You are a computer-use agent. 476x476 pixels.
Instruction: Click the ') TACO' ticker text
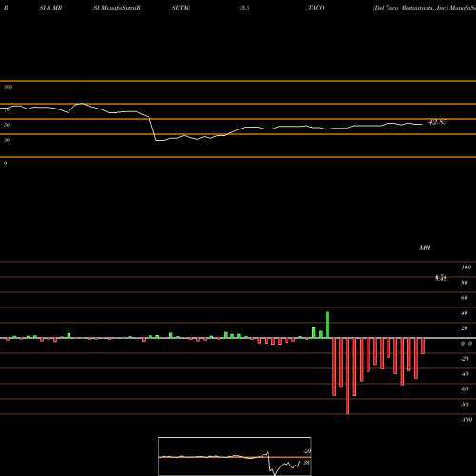tap(314, 8)
